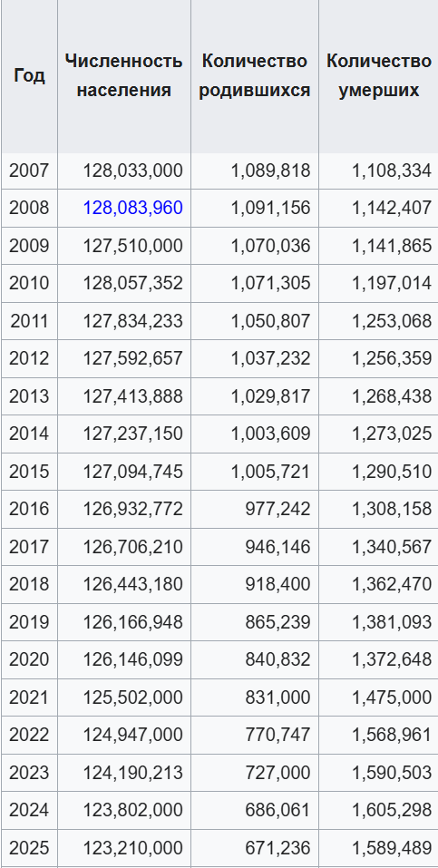Click deaths value 1,340,567 for 2017
Viewport: 438px width, 868px height.
point(392,547)
